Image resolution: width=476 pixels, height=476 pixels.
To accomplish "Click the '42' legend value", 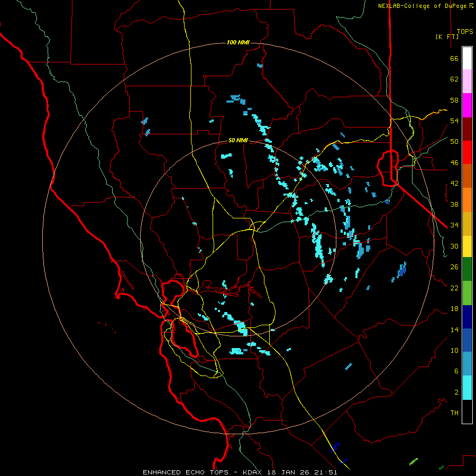I will [x=454, y=183].
